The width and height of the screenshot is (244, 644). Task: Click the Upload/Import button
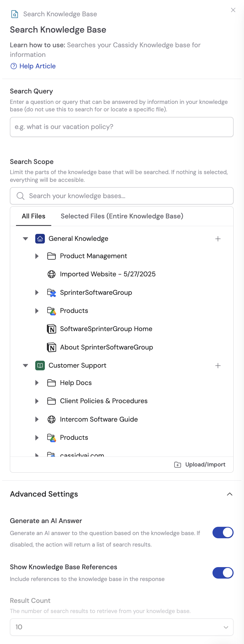point(200,465)
